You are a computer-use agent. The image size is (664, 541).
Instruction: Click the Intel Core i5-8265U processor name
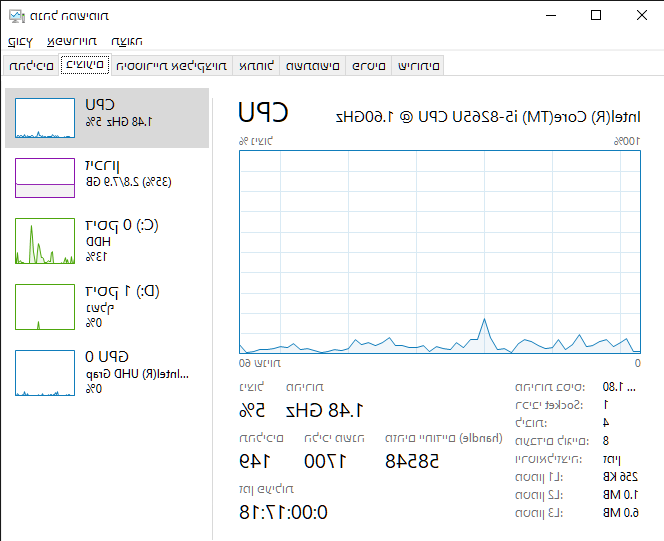tap(495, 117)
